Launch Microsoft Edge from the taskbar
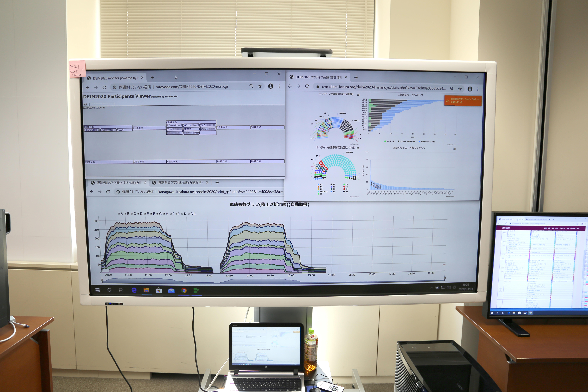Viewport: 588px width, 392px height. pos(134,290)
